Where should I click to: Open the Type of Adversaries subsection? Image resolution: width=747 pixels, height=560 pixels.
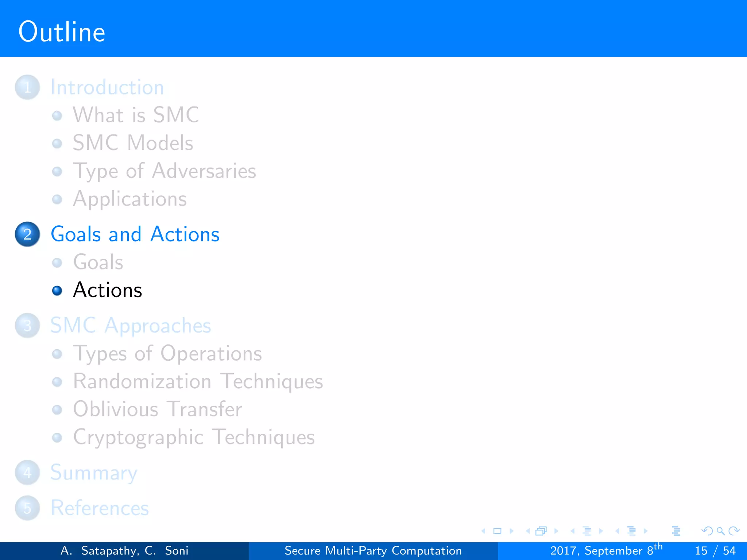click(x=165, y=171)
